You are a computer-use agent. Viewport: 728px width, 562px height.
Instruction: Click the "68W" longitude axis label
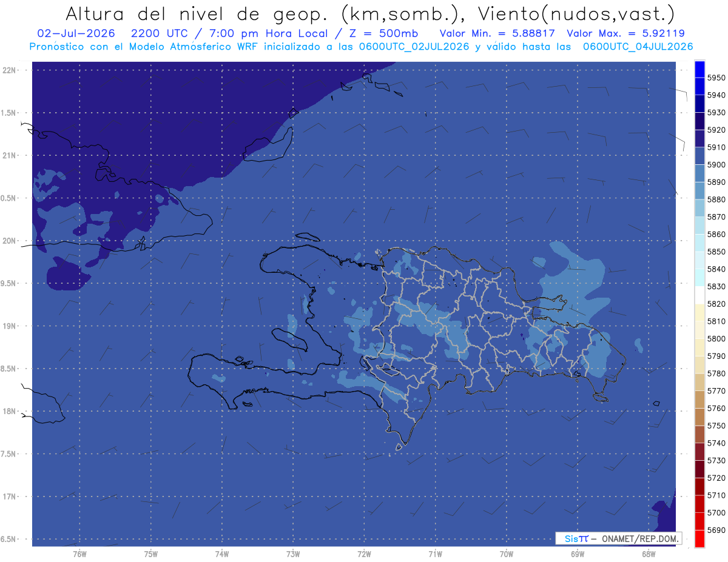(x=649, y=554)
